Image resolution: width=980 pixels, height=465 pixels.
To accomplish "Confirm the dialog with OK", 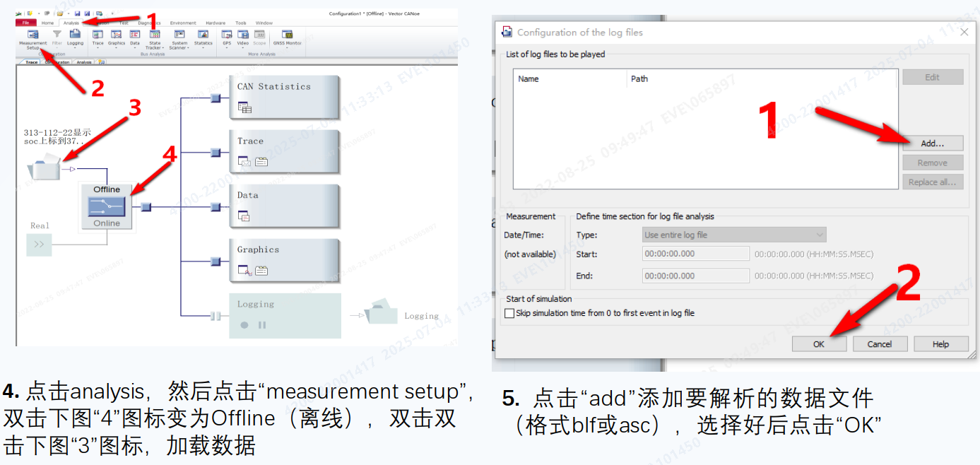I will pyautogui.click(x=818, y=344).
